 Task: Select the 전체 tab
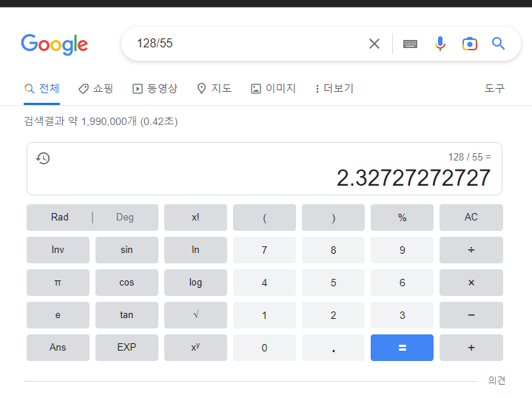tap(41, 89)
